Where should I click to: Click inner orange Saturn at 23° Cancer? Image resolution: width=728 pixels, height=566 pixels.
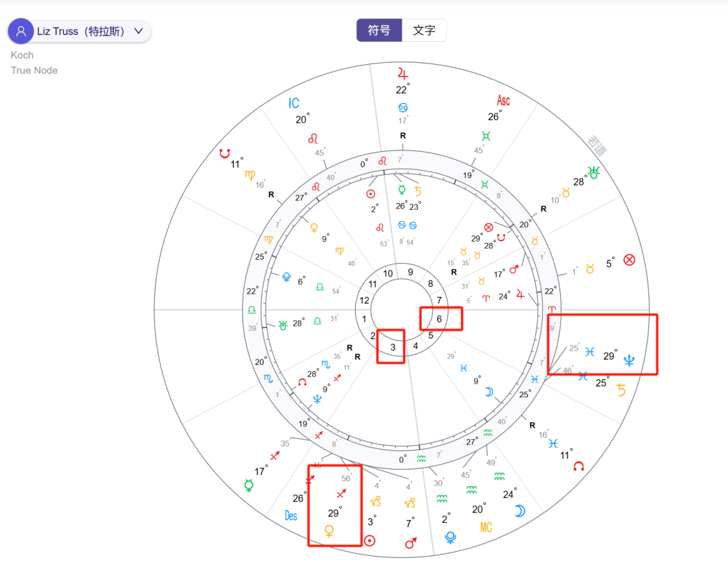click(418, 191)
